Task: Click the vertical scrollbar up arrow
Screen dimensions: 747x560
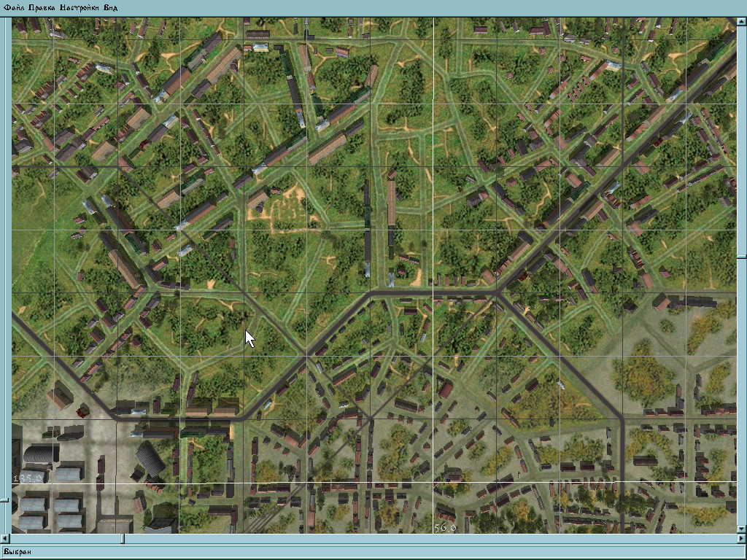Action: click(x=742, y=22)
